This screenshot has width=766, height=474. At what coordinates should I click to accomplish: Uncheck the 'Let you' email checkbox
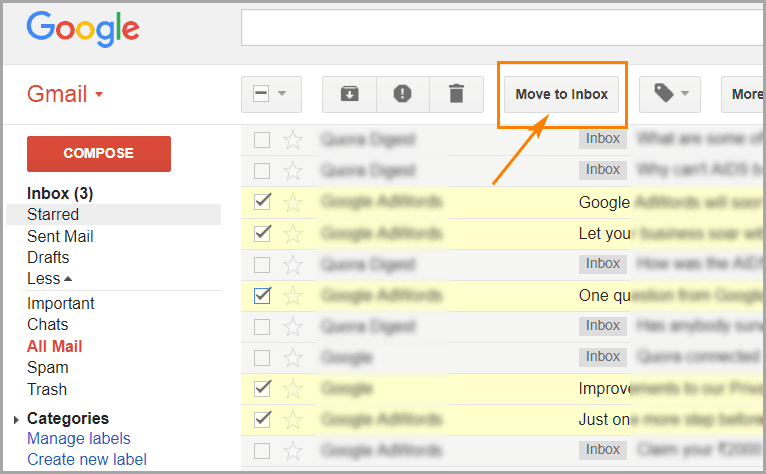(x=262, y=233)
